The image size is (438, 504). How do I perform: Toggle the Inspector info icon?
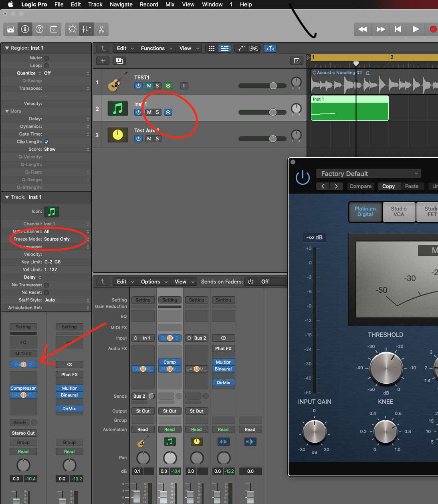25,29
